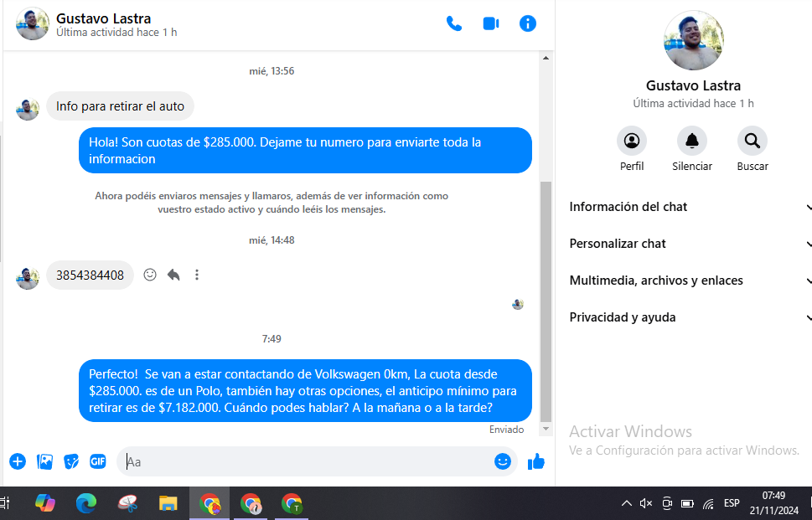
Task: Send a thumbs-up like
Action: [x=536, y=461]
